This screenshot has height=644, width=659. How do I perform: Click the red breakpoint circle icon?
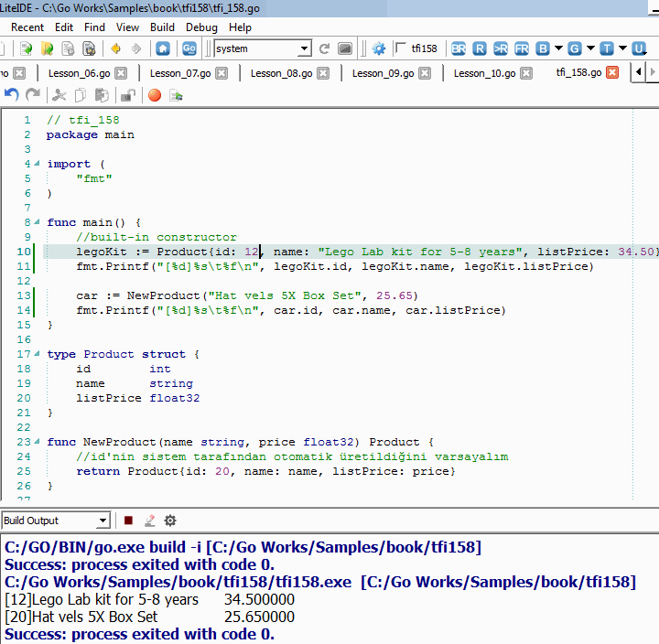pos(154,94)
